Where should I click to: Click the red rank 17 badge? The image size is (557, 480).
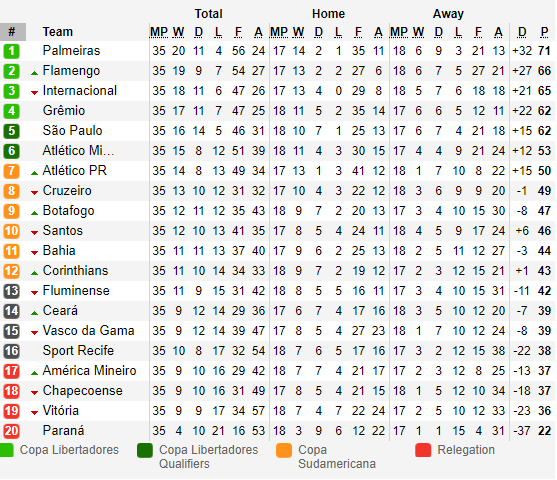pyautogui.click(x=11, y=371)
